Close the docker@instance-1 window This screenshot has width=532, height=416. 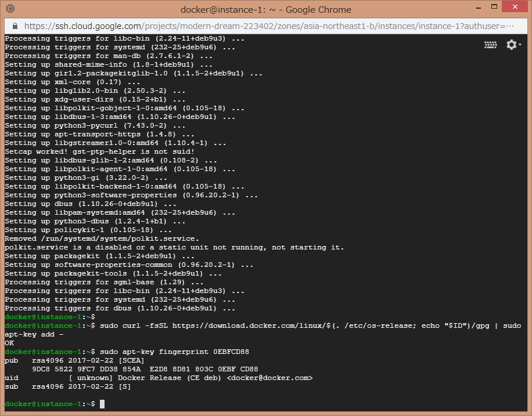515,6
